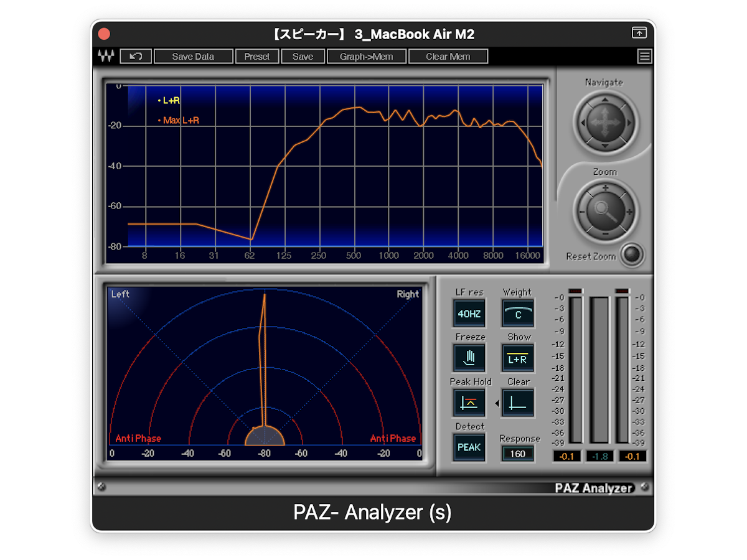Click the Graph->Mem button

[366, 56]
